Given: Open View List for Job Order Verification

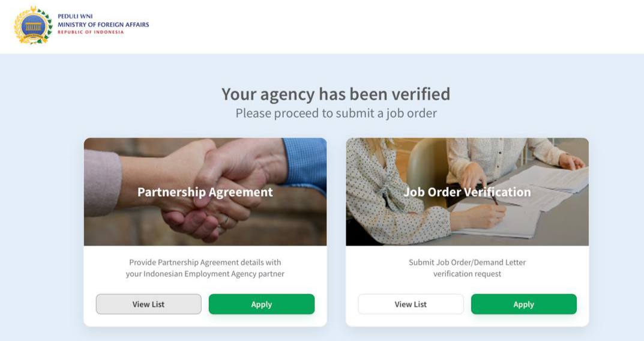Looking at the screenshot, I should pos(411,304).
